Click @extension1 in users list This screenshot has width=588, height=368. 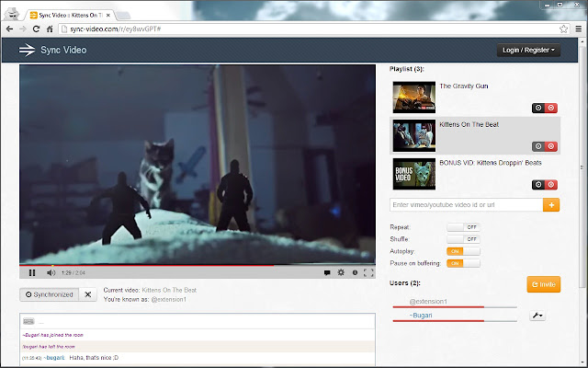pos(428,302)
